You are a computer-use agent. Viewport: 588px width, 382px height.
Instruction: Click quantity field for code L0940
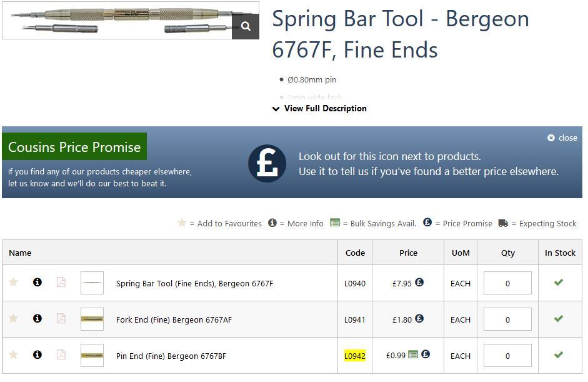coord(507,283)
